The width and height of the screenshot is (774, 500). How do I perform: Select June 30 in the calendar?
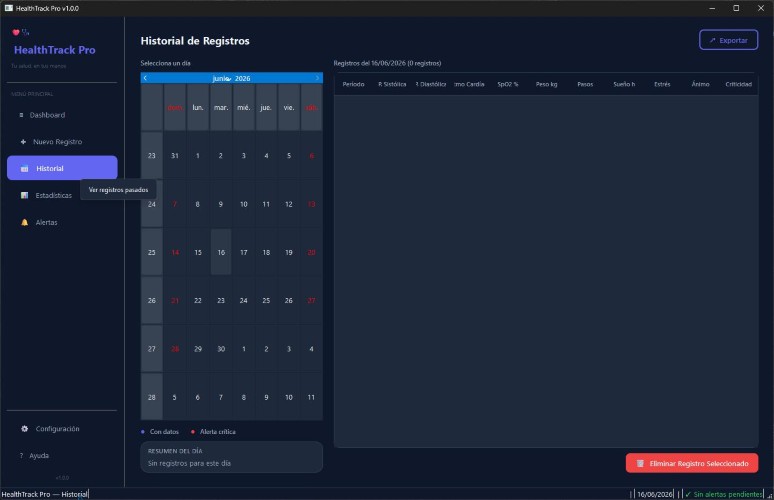(221, 349)
